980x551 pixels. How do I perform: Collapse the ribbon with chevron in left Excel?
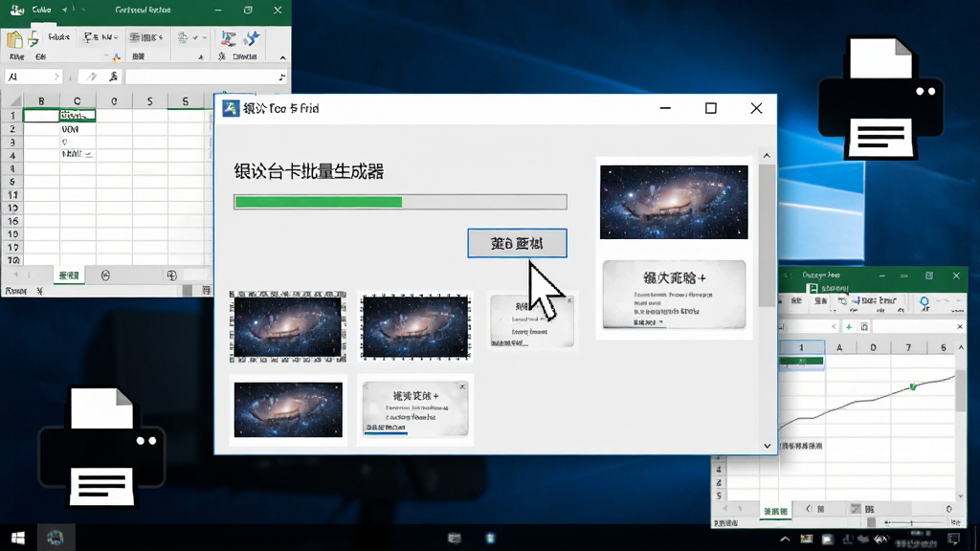(283, 57)
